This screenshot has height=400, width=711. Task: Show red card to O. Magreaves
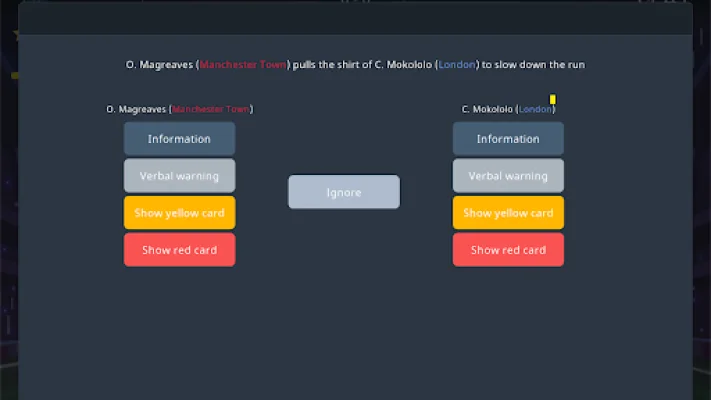coord(179,250)
